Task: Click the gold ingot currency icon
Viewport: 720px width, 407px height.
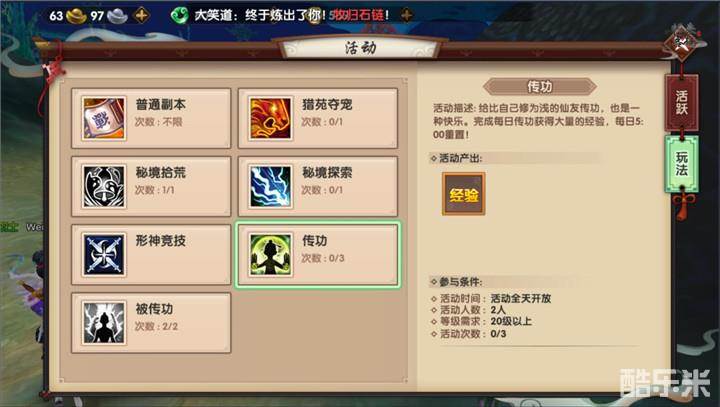Action: click(x=76, y=16)
